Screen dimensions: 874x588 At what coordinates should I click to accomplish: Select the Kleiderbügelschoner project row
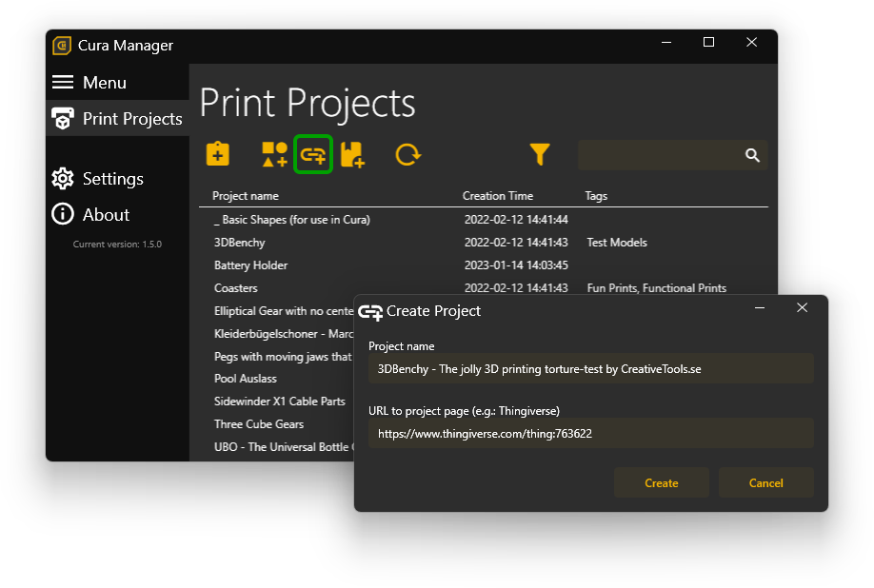(283, 334)
